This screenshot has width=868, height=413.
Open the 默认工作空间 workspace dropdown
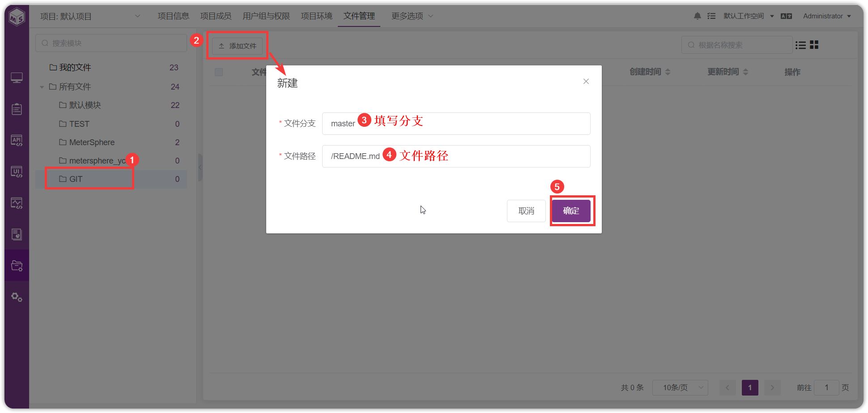click(x=749, y=16)
